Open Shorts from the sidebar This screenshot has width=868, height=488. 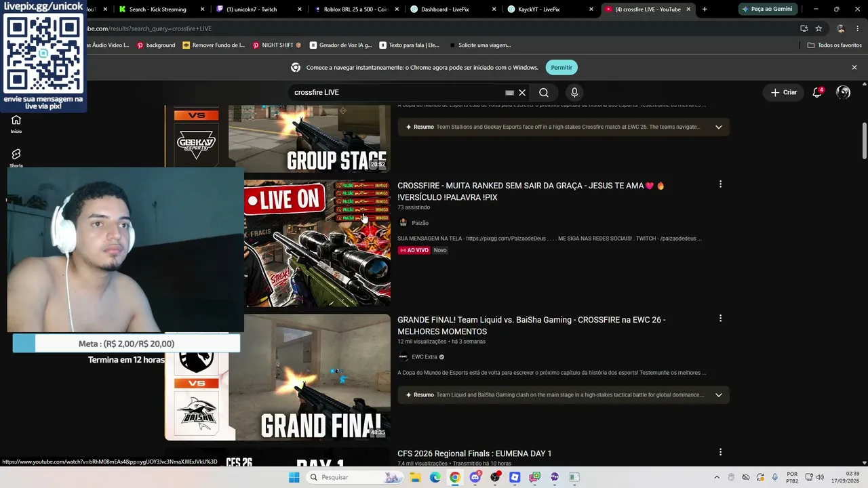click(16, 158)
